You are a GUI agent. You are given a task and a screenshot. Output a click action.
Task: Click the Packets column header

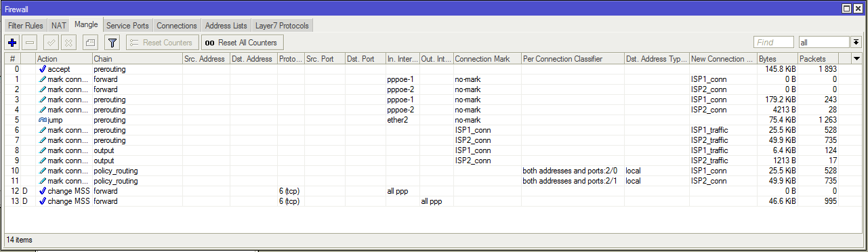coord(818,59)
